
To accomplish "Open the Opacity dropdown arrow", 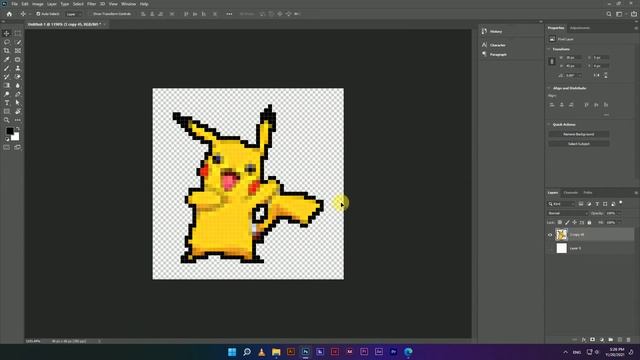I will point(619,213).
